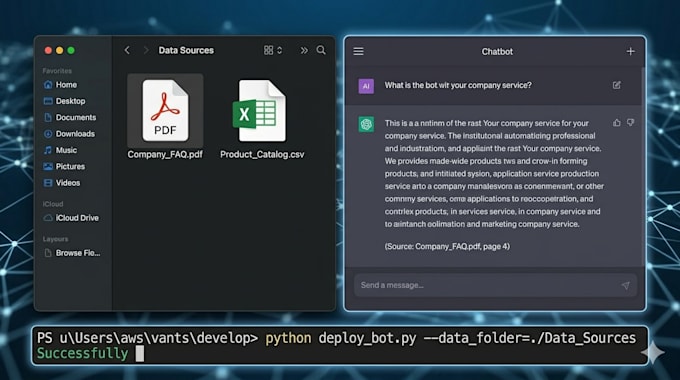Open Finder search magnifier

321,50
